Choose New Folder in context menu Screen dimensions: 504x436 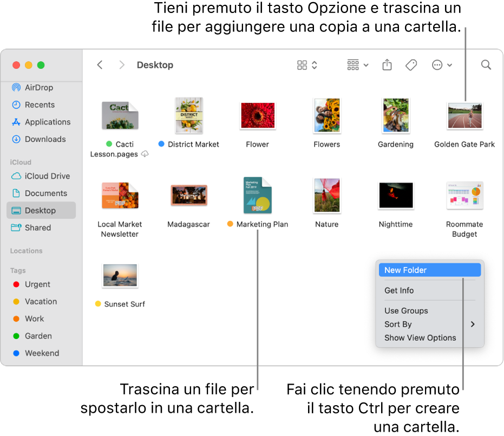pyautogui.click(x=430, y=270)
